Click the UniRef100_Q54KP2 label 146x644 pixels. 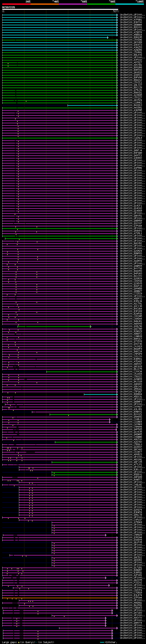[131, 231]
